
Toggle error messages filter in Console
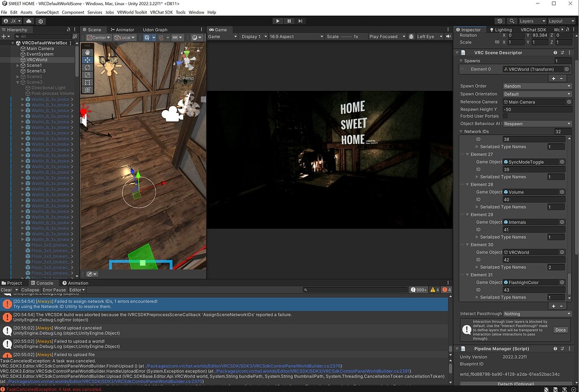[x=447, y=290]
